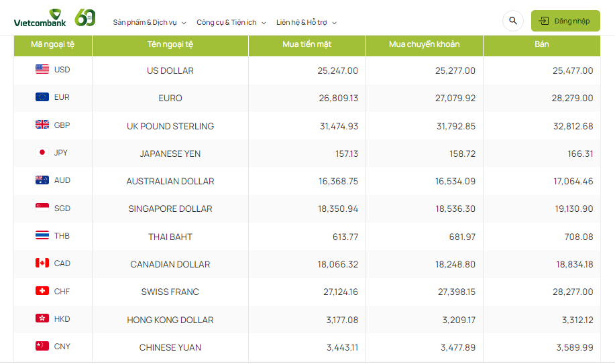Click the 60th anniversary emblem
The height and width of the screenshot is (364, 615).
click(85, 18)
